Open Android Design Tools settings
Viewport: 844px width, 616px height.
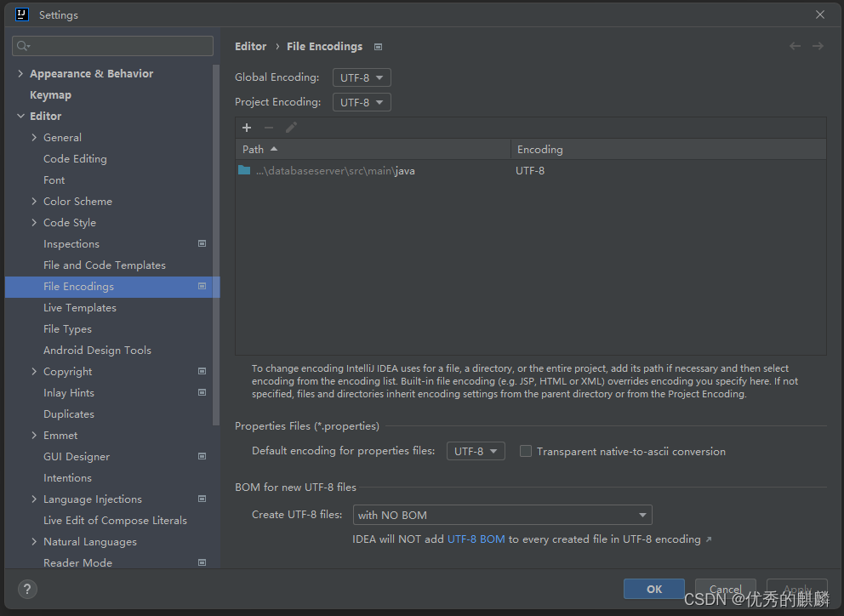[x=97, y=351]
